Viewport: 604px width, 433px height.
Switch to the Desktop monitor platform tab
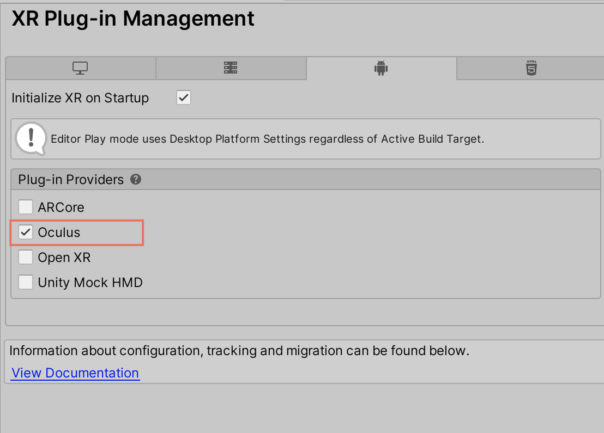tap(81, 68)
